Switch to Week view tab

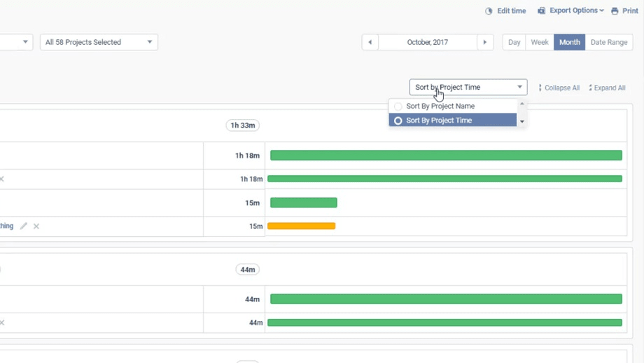click(x=540, y=42)
